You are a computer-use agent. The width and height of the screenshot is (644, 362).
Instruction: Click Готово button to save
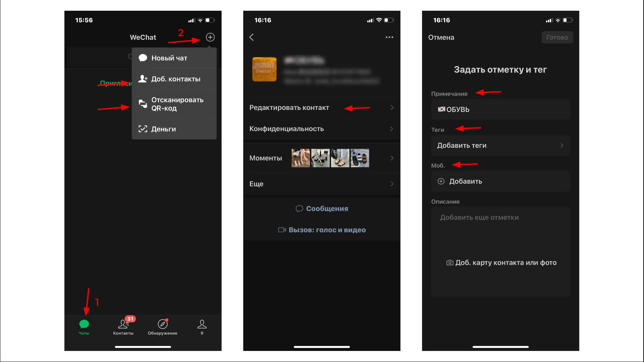[556, 37]
